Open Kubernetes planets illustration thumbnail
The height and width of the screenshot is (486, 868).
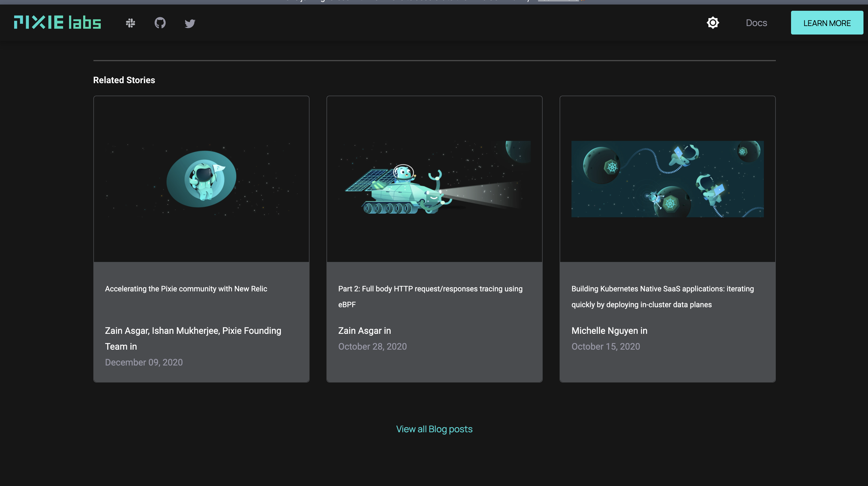667,179
